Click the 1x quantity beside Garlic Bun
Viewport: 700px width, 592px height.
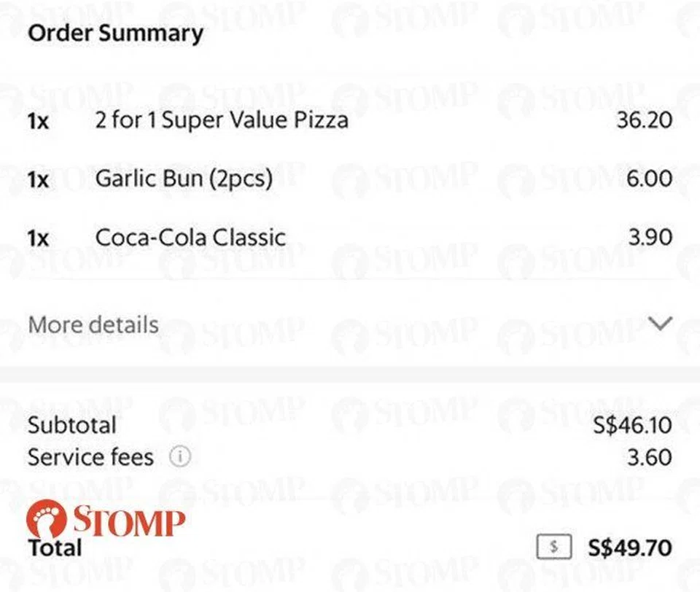pyautogui.click(x=39, y=179)
